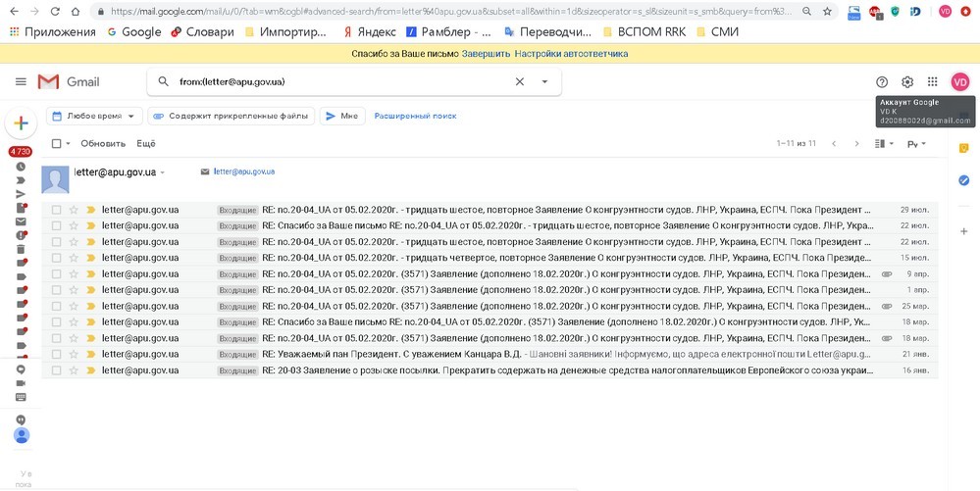This screenshot has width=980, height=491.
Task: Open the input language Ру dropdown
Action: [x=916, y=144]
